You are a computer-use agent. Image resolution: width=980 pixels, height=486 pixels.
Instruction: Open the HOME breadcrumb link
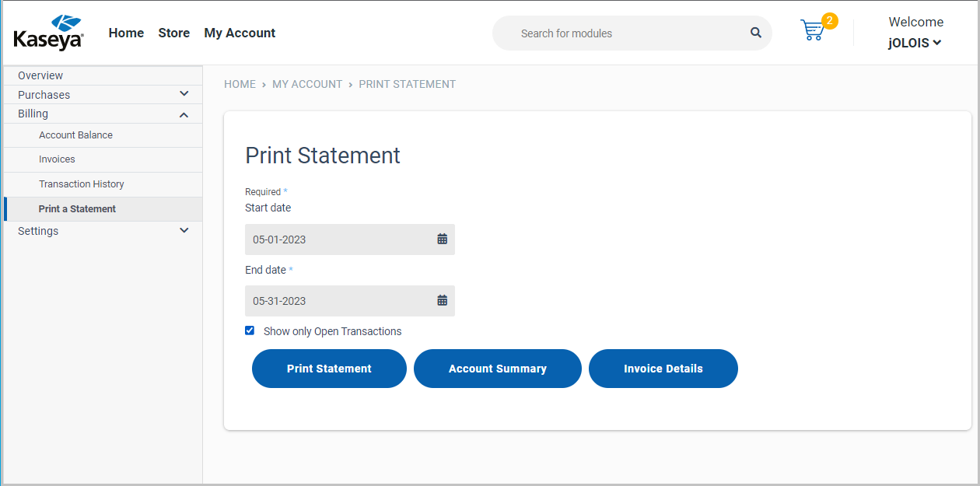click(x=240, y=84)
